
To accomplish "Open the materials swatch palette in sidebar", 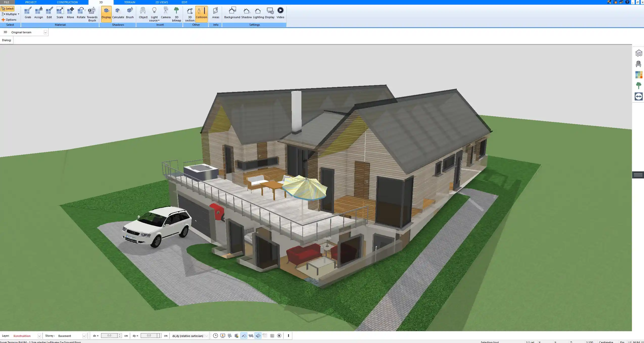I will pos(638,75).
